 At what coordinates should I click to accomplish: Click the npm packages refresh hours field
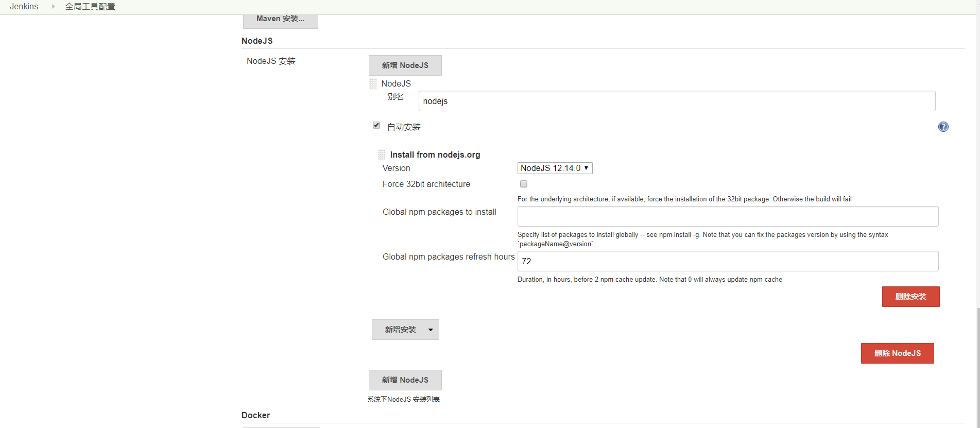pyautogui.click(x=728, y=261)
